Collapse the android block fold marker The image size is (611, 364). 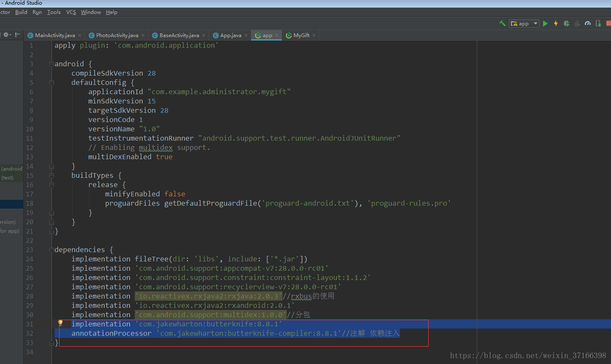click(x=52, y=64)
